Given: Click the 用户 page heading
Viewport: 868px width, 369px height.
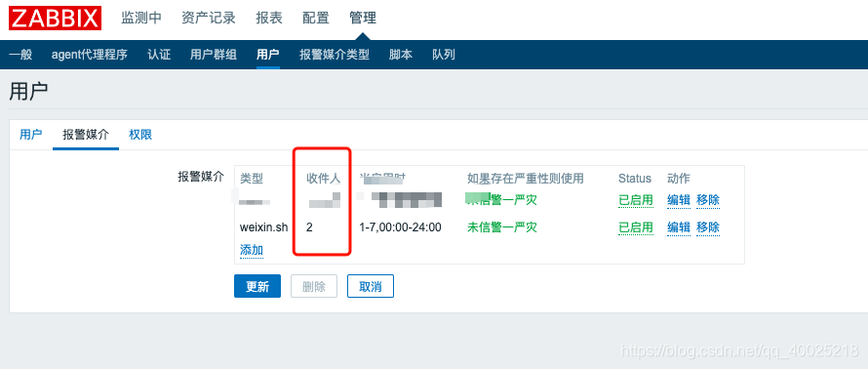Looking at the screenshot, I should pos(28,92).
